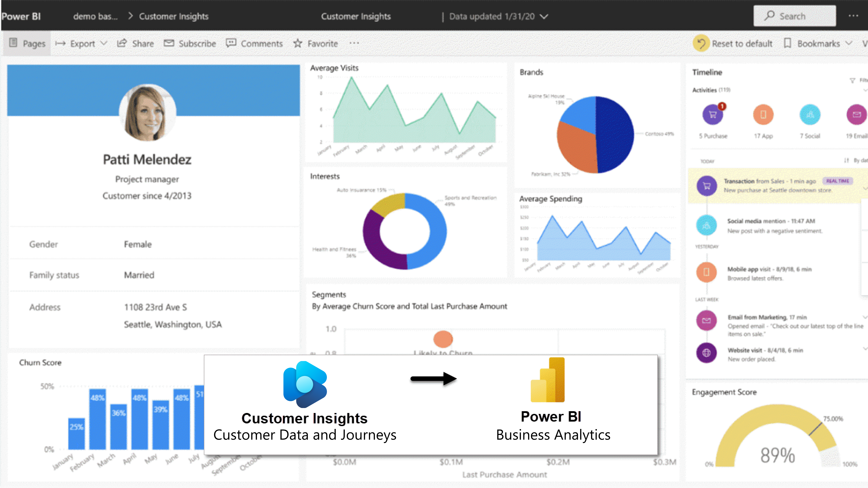The width and height of the screenshot is (868, 488).
Task: Click the Reset to default icon
Action: click(701, 43)
